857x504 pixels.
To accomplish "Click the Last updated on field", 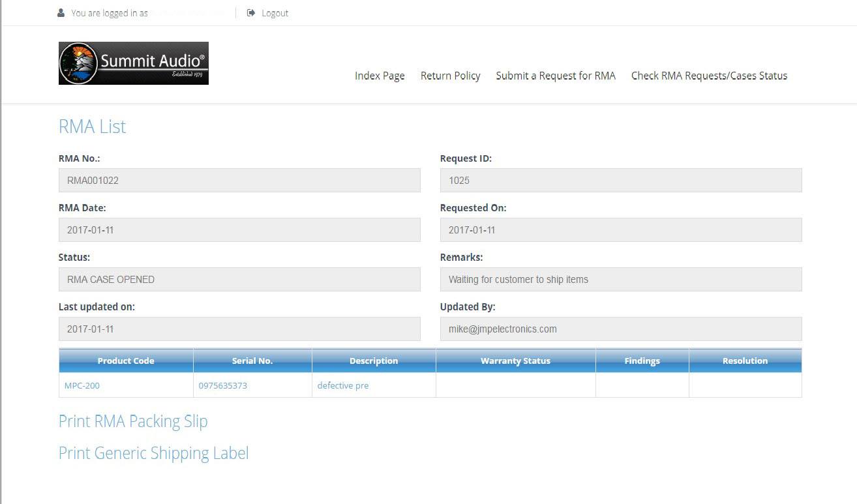I will pos(239,329).
